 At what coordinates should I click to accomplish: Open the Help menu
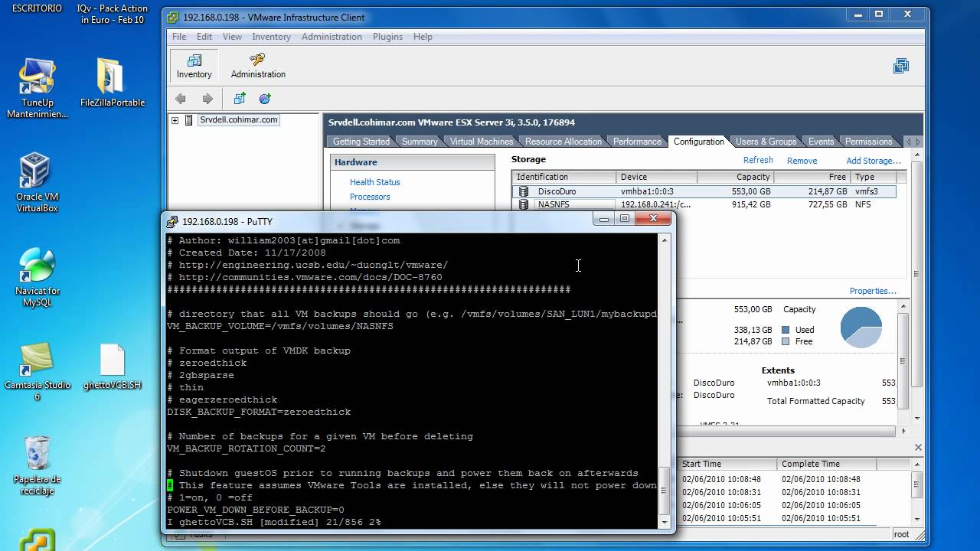pyautogui.click(x=423, y=37)
